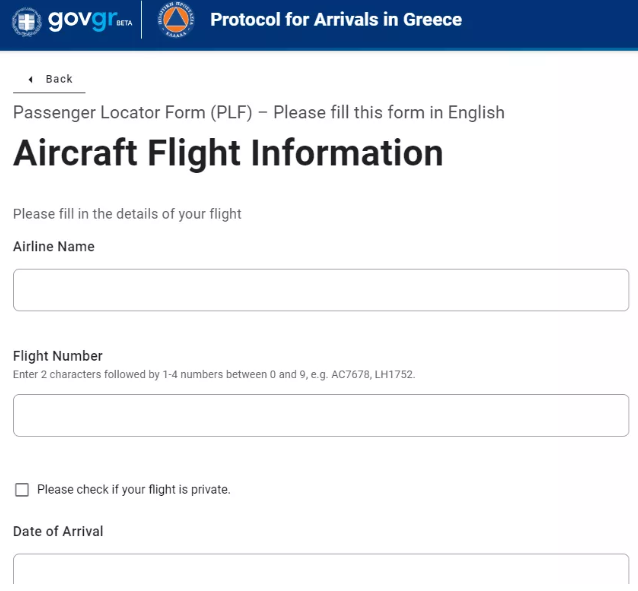Click the Back arrow icon

pyautogui.click(x=30, y=79)
